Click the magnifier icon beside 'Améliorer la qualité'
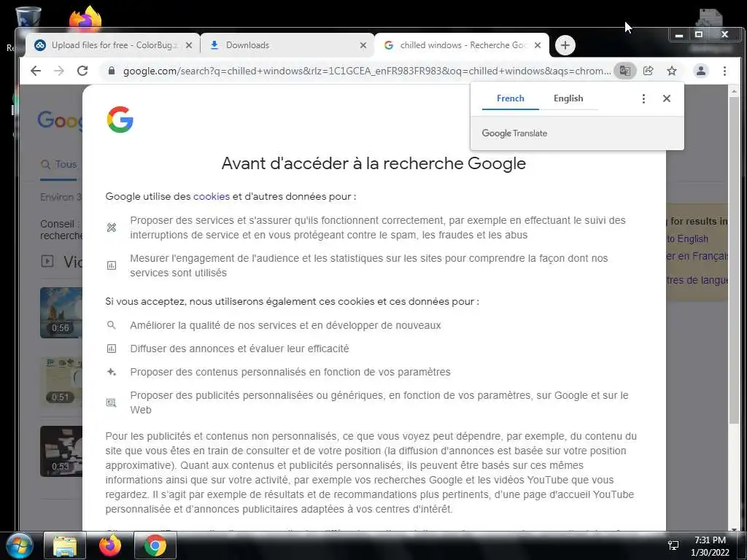The height and width of the screenshot is (560, 747). pos(112,325)
